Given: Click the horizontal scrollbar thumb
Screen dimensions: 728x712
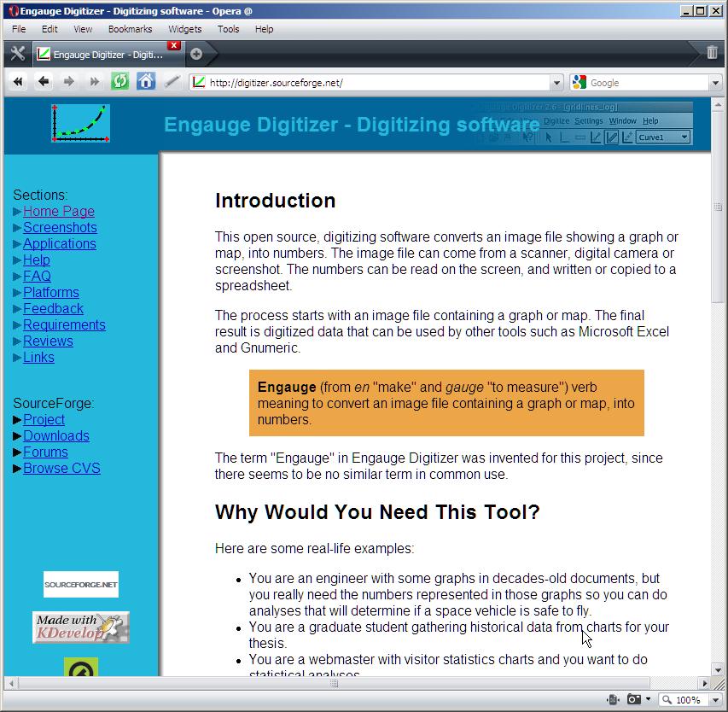Looking at the screenshot, I should click(334, 683).
